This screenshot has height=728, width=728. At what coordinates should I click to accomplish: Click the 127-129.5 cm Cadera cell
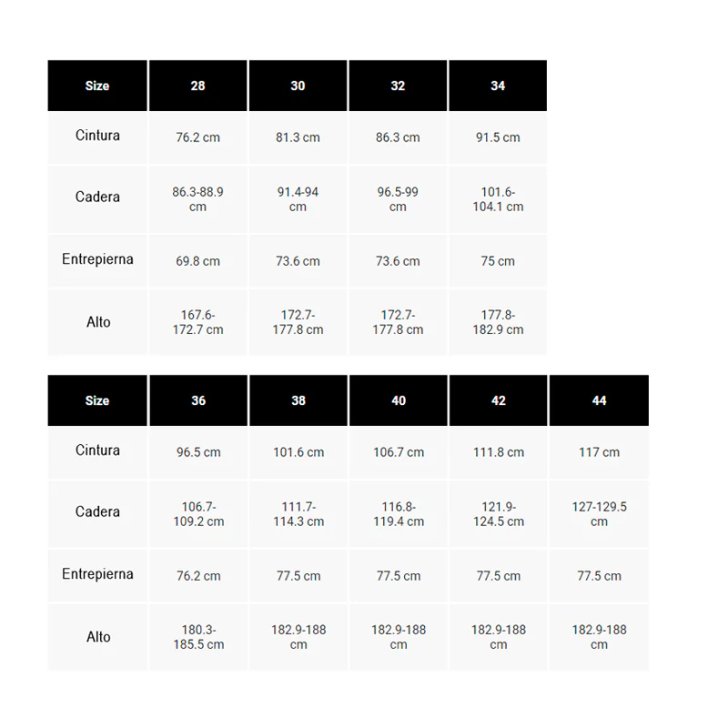coord(599,514)
